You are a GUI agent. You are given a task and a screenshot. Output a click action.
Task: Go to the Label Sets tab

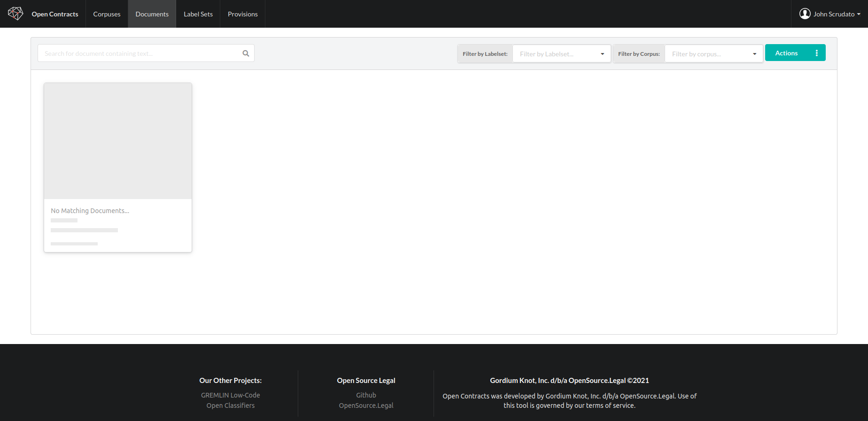(x=198, y=14)
